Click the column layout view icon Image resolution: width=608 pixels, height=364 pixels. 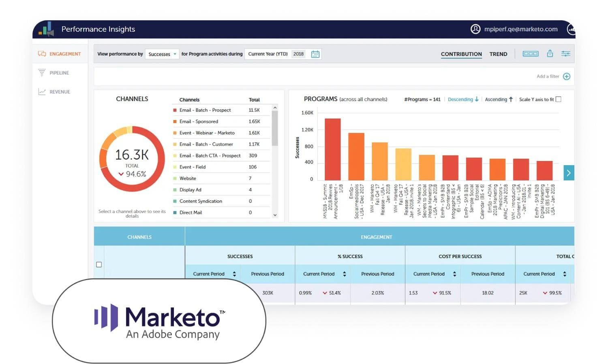point(530,53)
